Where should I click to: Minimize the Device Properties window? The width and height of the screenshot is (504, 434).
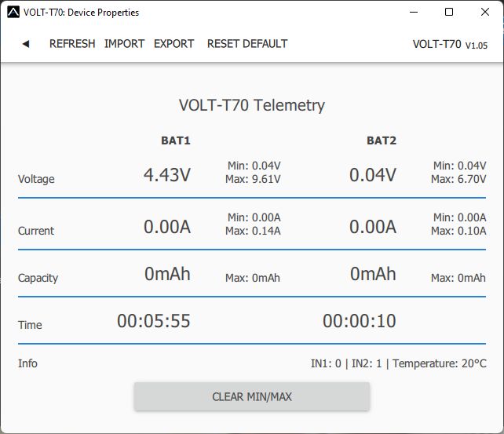(413, 13)
